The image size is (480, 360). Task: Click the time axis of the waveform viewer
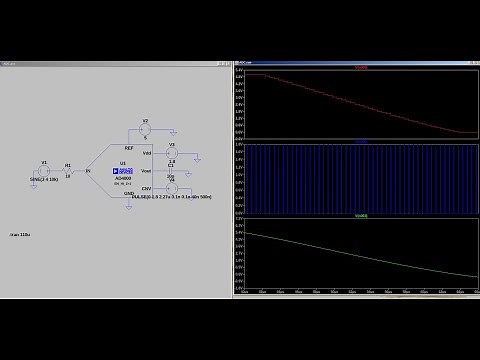click(x=361, y=292)
